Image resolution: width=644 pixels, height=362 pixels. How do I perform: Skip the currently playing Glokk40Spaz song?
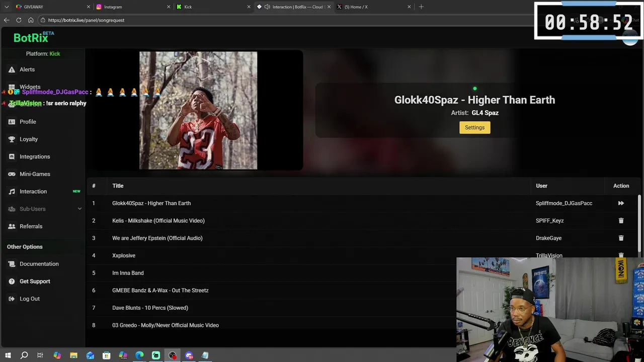621,203
